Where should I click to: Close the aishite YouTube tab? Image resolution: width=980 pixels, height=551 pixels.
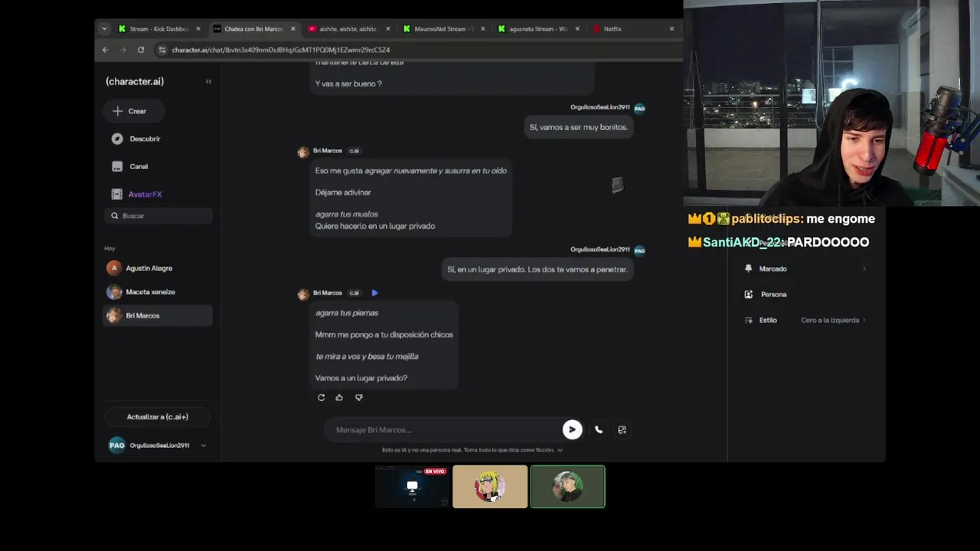387,29
